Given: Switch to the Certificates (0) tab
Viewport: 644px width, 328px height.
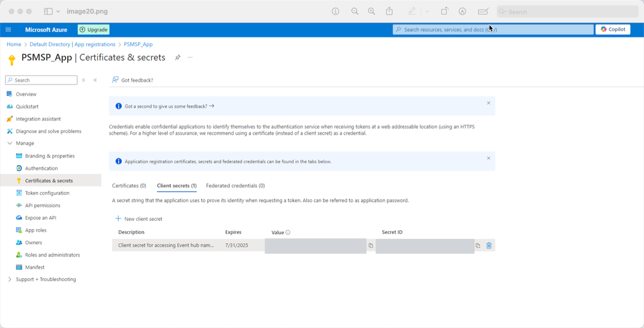Looking at the screenshot, I should [129, 185].
